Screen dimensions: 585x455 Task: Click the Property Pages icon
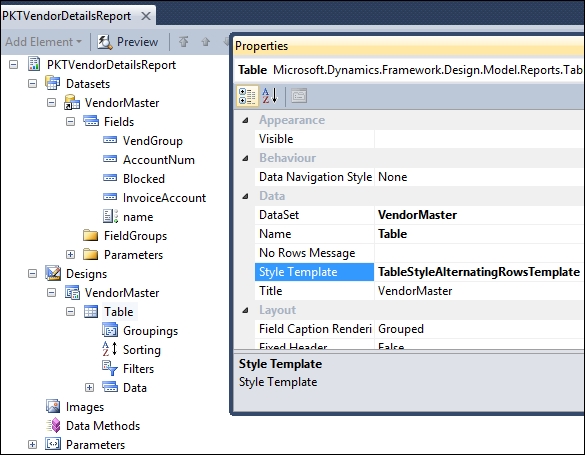[x=298, y=96]
